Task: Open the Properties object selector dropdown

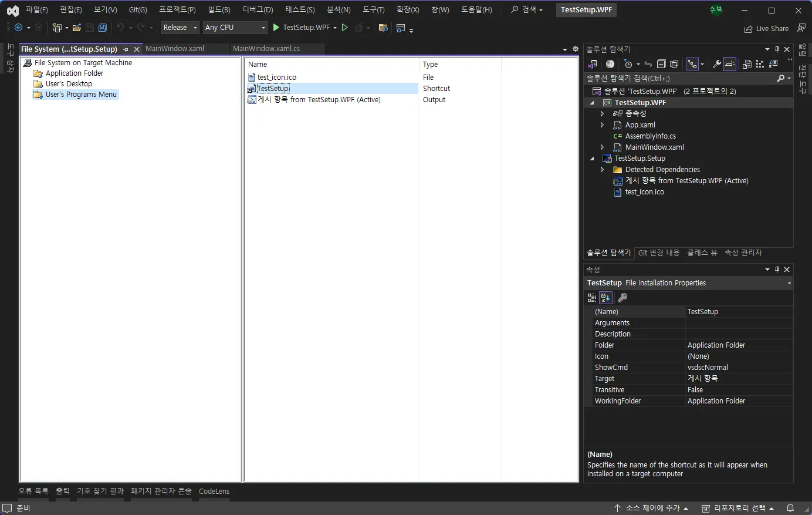Action: (x=789, y=283)
